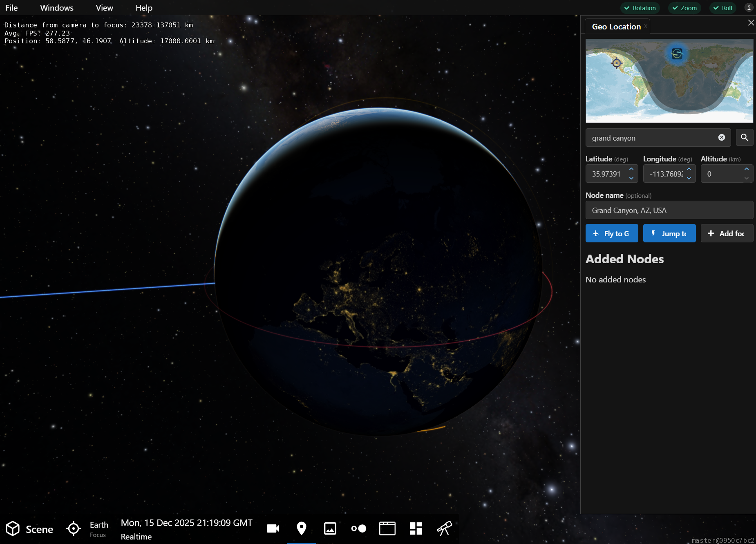Click the Fly to Geo button
The height and width of the screenshot is (544, 756).
point(612,233)
